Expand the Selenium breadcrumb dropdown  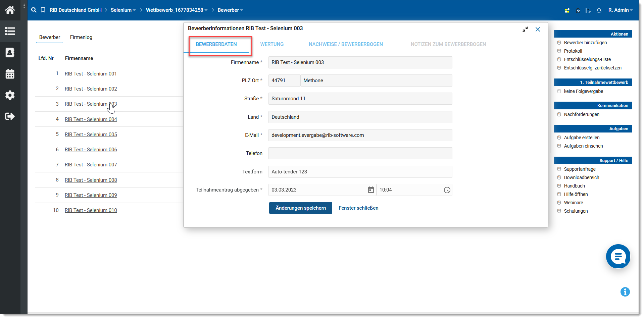click(x=123, y=10)
